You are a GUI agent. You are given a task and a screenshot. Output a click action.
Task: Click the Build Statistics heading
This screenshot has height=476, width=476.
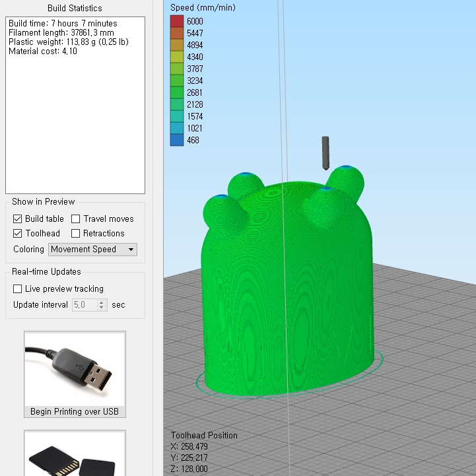coord(75,8)
